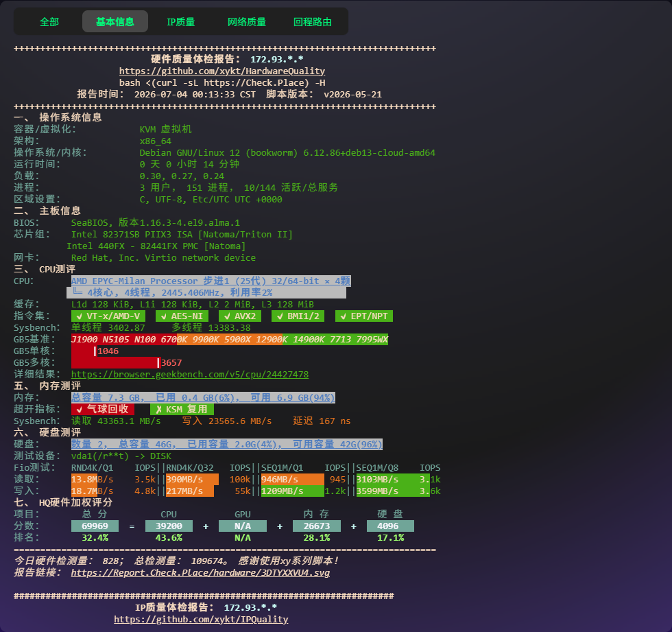
Task: Click the memory 总容量 7.3 GB line
Action: 203,397
